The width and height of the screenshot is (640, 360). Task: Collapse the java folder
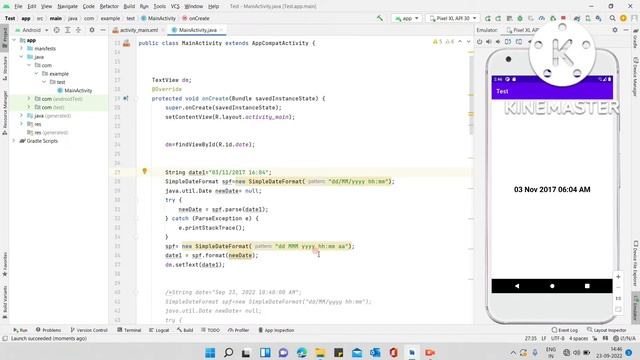coord(22,57)
